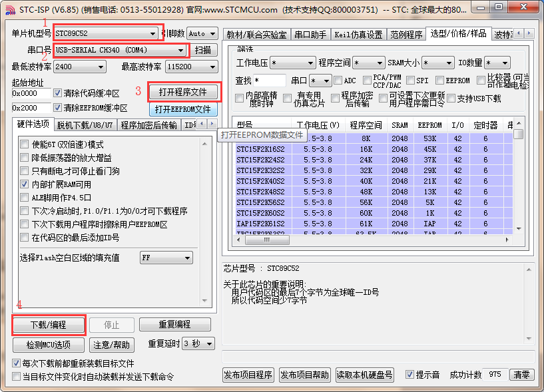This screenshot has width=544, height=392.
Task: Open 注意/帮助 help button
Action: pyautogui.click(x=112, y=345)
